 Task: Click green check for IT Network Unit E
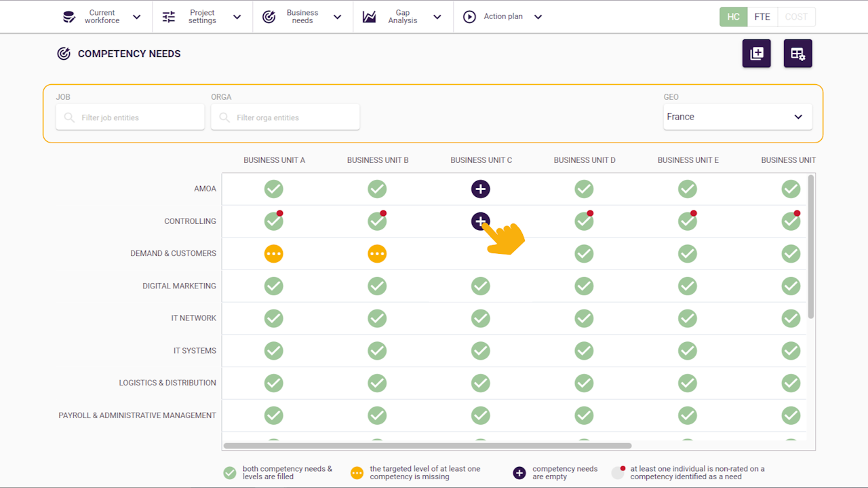coord(687,318)
